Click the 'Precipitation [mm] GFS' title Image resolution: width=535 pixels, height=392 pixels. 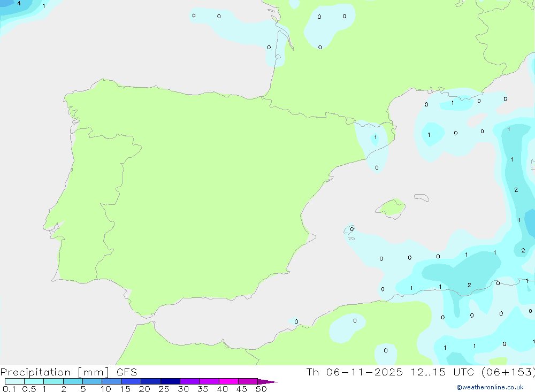(68, 372)
